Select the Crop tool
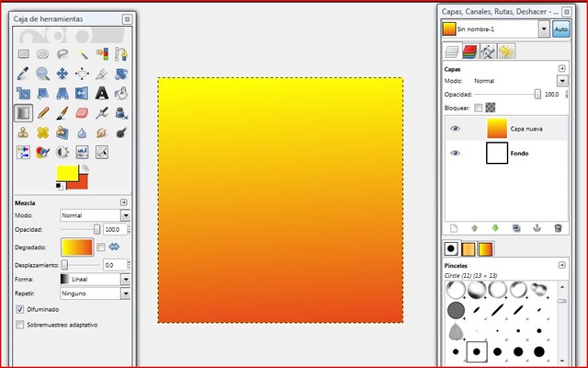Viewport: 588px width, 368px height. pos(102,74)
